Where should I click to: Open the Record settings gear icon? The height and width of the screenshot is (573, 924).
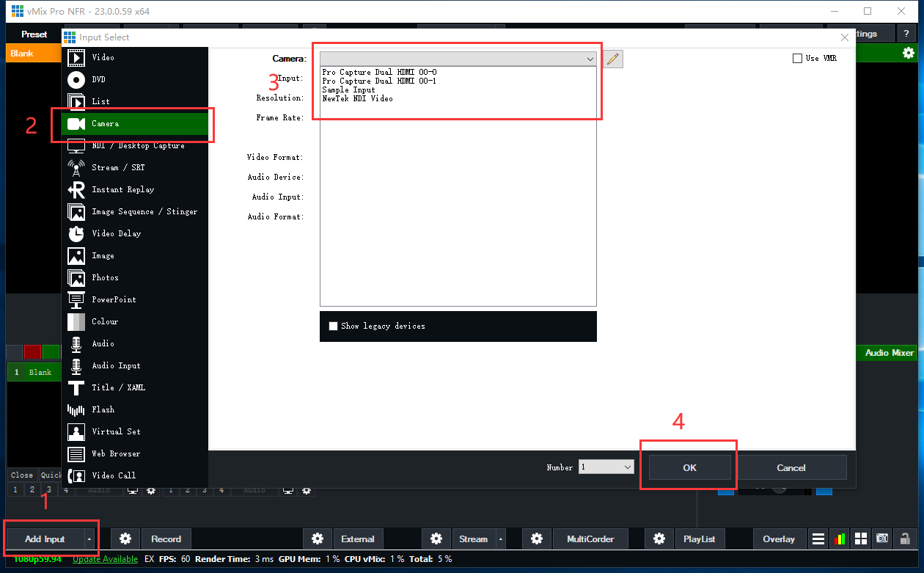click(x=125, y=539)
